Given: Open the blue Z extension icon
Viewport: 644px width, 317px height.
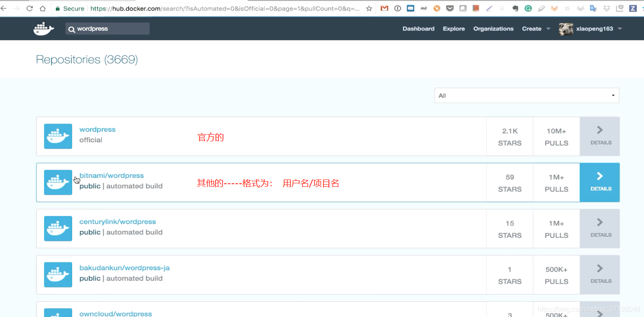Looking at the screenshot, I should (633, 8).
